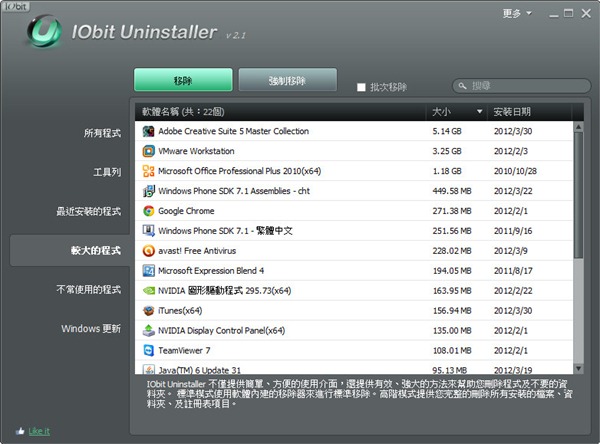600x444 pixels.
Task: Click the Windows Phone SDK Assemblies icon
Action: point(148,191)
